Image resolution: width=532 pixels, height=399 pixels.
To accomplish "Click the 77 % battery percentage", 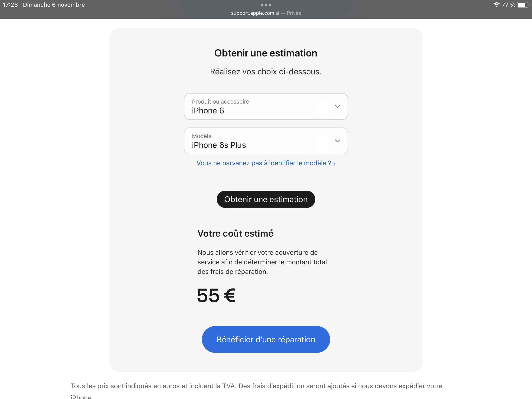I will point(508,5).
